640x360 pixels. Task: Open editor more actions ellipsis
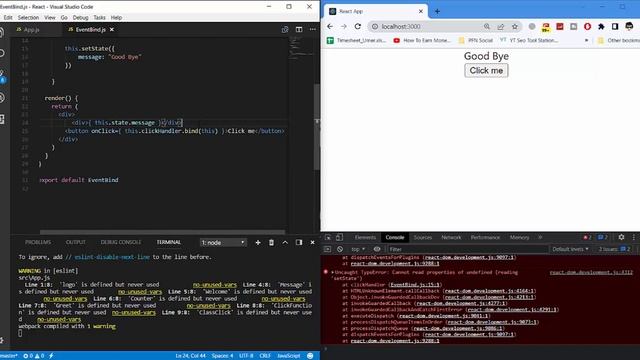[313, 29]
